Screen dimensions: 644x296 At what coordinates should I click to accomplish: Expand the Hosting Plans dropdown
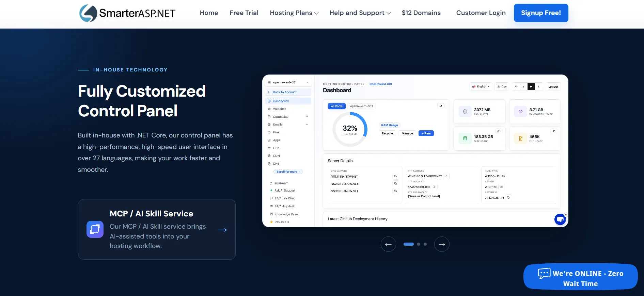click(x=294, y=13)
